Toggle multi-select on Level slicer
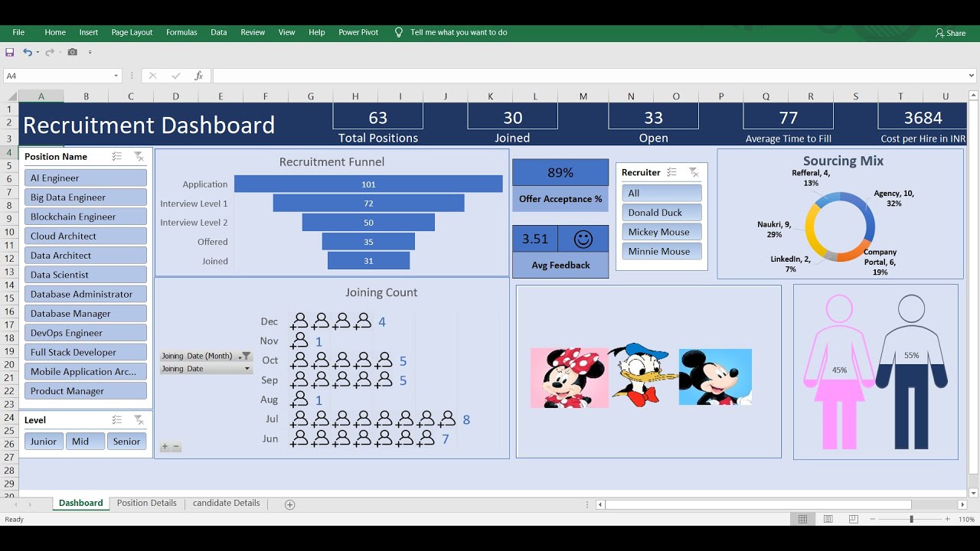 click(x=117, y=420)
